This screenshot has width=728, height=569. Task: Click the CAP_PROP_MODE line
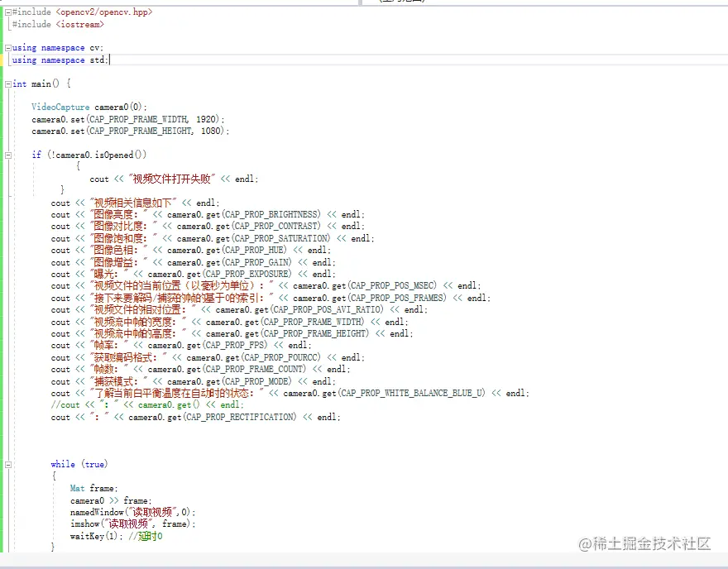[x=194, y=381]
